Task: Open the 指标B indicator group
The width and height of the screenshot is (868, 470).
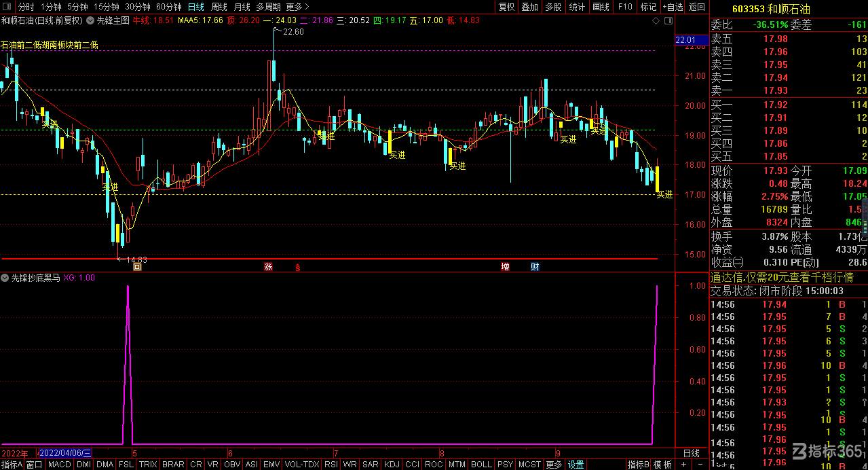Action: click(638, 465)
